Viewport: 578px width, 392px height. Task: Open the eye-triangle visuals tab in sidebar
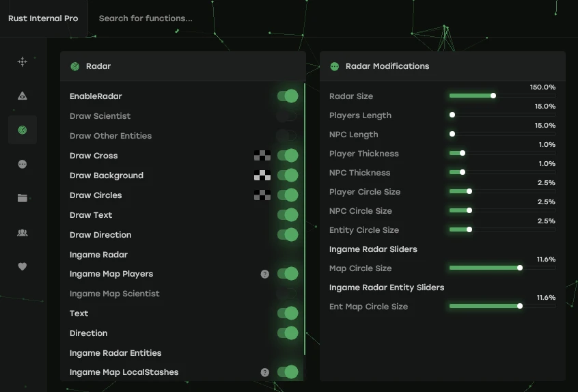tap(23, 96)
